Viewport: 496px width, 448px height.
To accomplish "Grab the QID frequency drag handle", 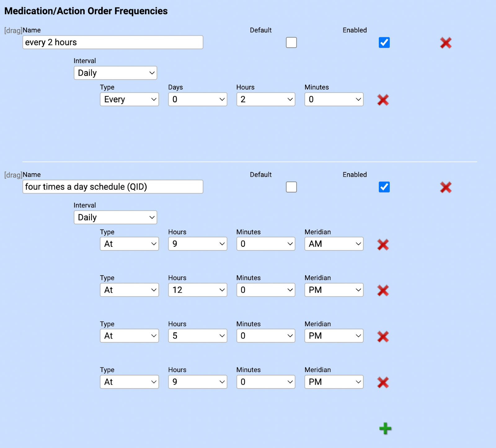I will pyautogui.click(x=13, y=175).
